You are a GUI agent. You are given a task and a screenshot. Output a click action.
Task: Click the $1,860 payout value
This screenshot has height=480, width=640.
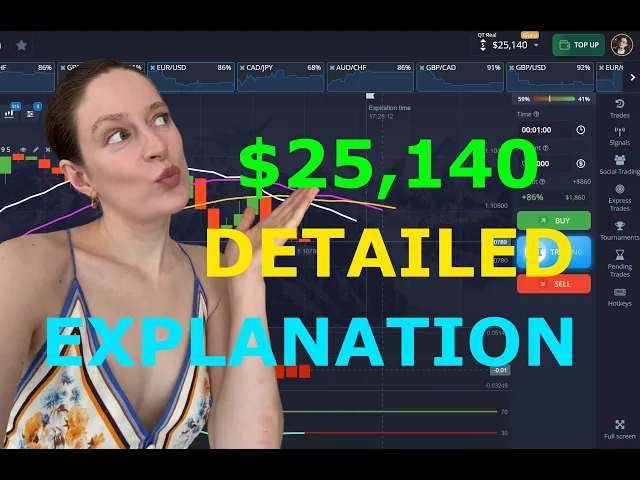tap(575, 198)
